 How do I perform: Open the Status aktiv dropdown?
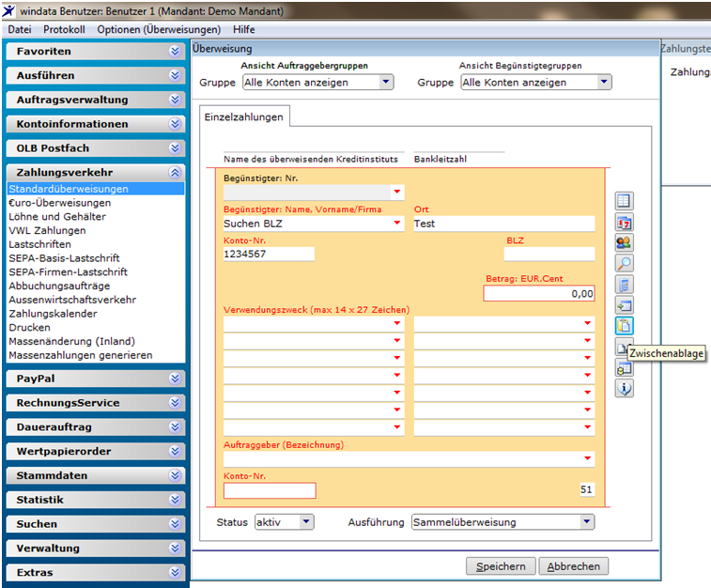point(306,522)
